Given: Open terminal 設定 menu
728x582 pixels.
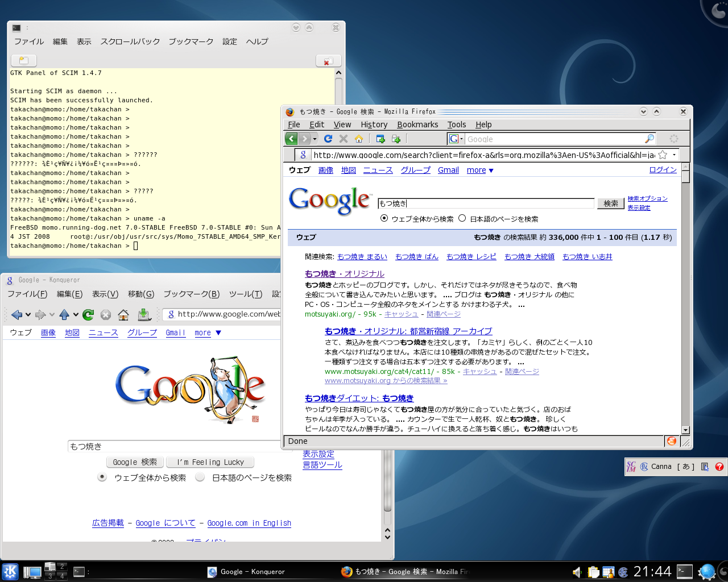Looking at the screenshot, I should point(230,41).
